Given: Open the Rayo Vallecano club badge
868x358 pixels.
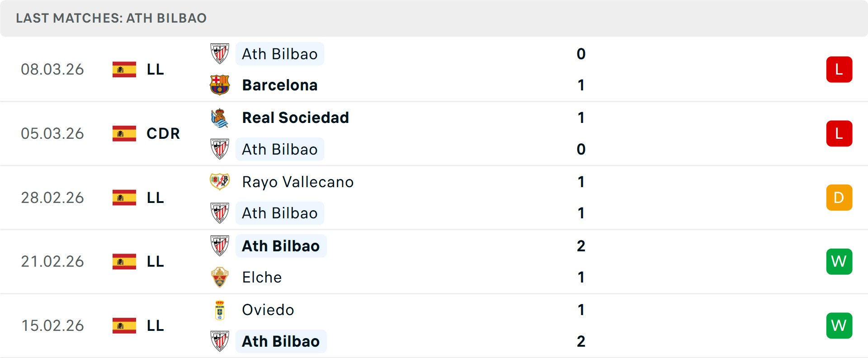Looking at the screenshot, I should point(220,182).
